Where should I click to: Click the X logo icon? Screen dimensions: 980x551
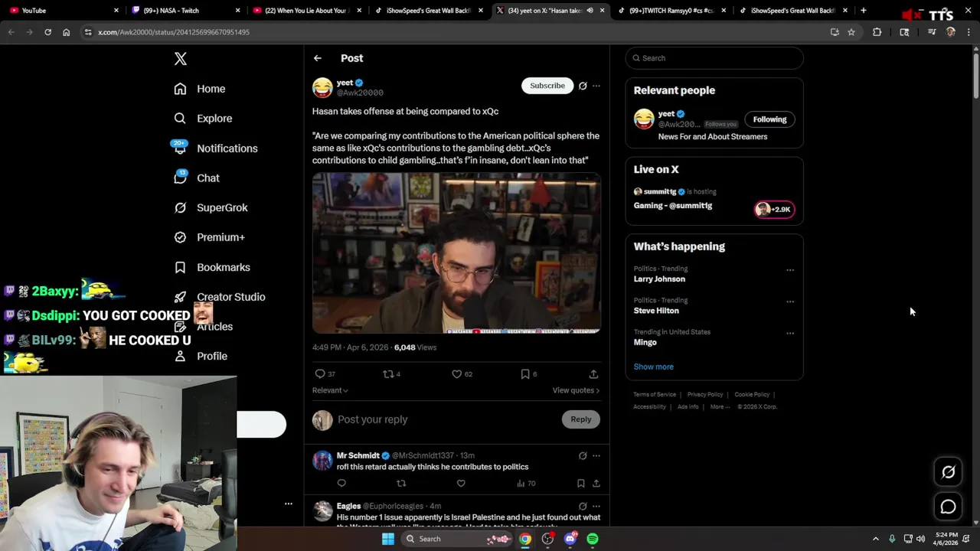[181, 59]
